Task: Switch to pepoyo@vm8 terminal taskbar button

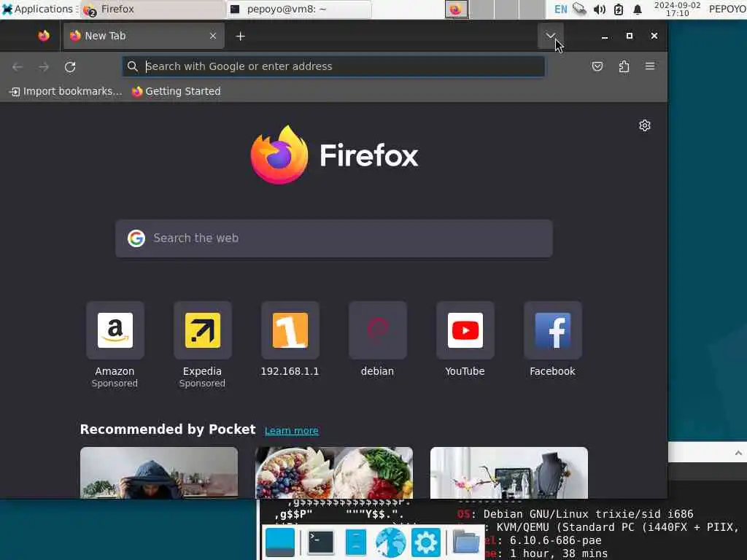Action: pos(298,9)
